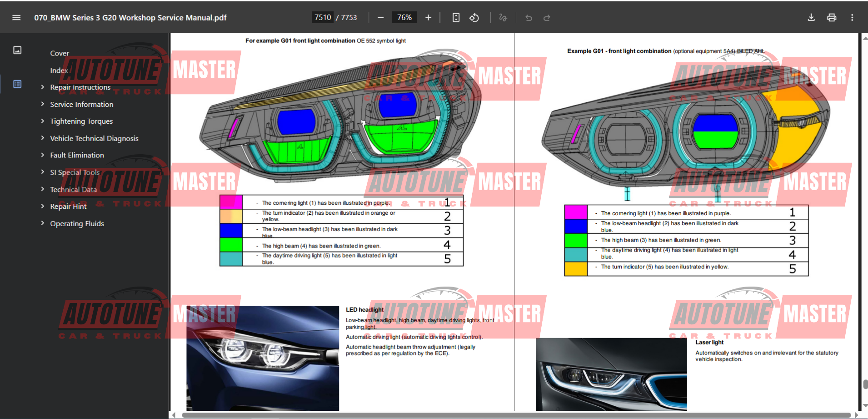Zoom out with the minus button
Image resolution: width=868 pixels, height=419 pixels.
[380, 17]
